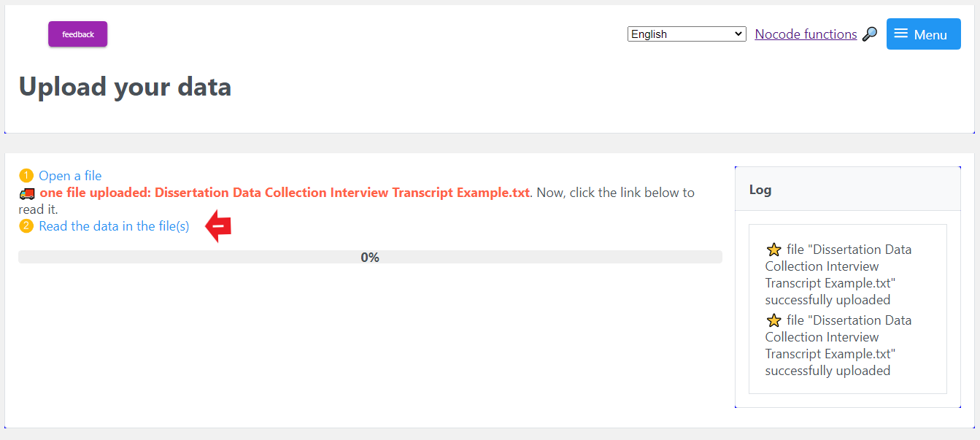
Task: Click the 0% progress bar
Action: click(x=370, y=257)
